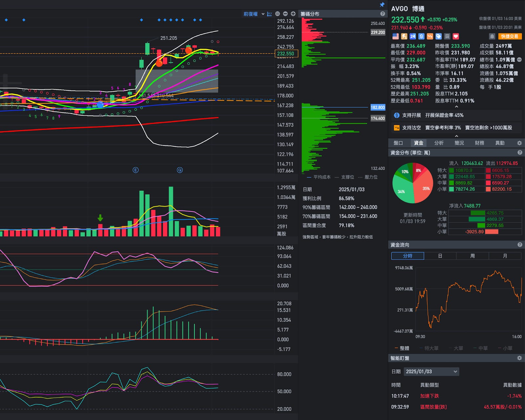Image resolution: width=525 pixels, height=420 pixels.
Task: Click the 239.200 resistance price label
Action: (378, 32)
